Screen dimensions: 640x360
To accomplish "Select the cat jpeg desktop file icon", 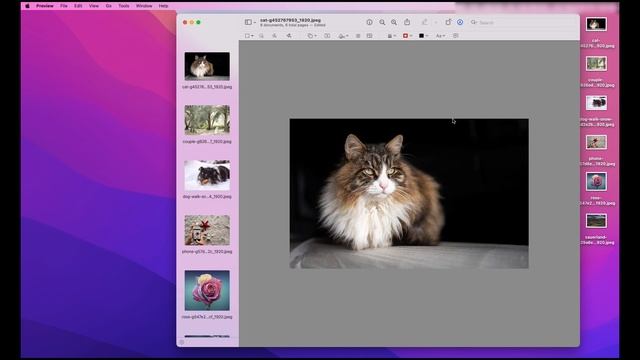I will 596,24.
